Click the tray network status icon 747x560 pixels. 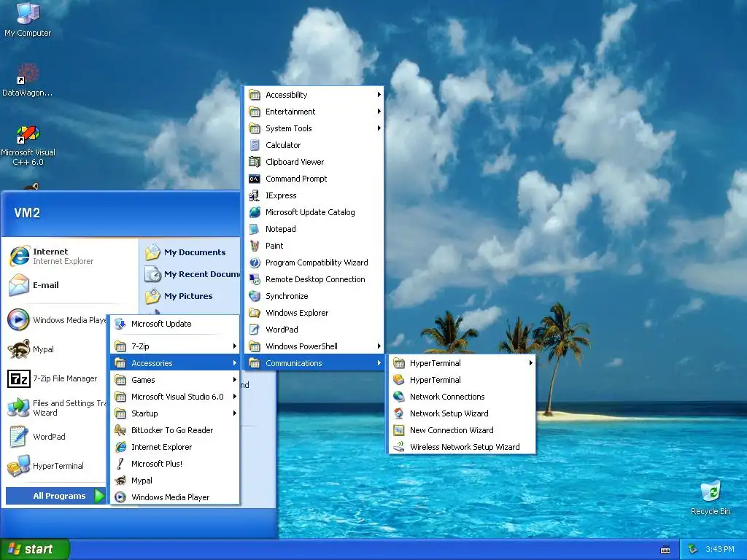click(692, 549)
